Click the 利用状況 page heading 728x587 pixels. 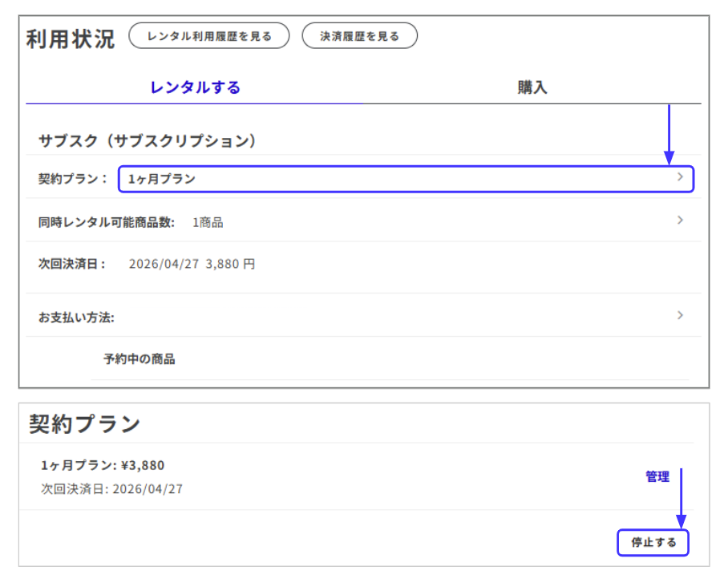(x=71, y=38)
